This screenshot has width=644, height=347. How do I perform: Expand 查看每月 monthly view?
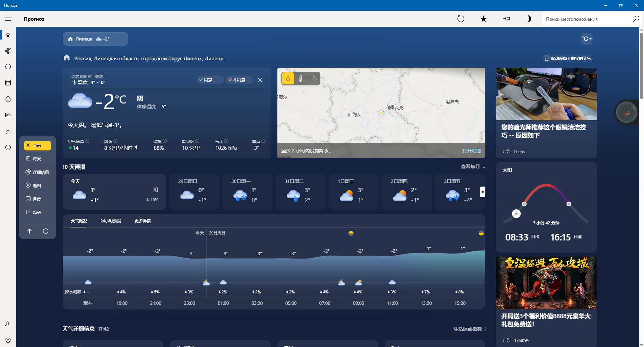pyautogui.click(x=473, y=166)
